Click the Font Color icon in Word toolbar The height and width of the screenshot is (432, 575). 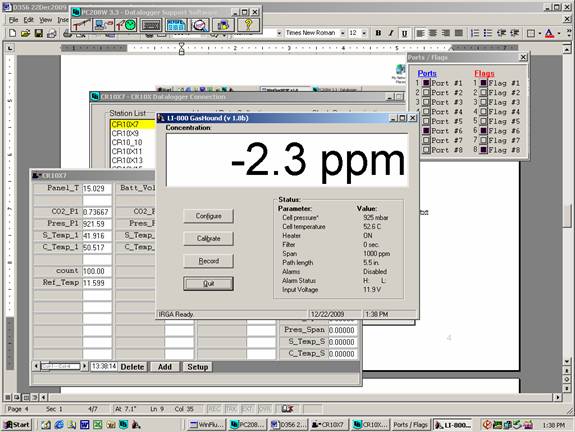[x=549, y=34]
